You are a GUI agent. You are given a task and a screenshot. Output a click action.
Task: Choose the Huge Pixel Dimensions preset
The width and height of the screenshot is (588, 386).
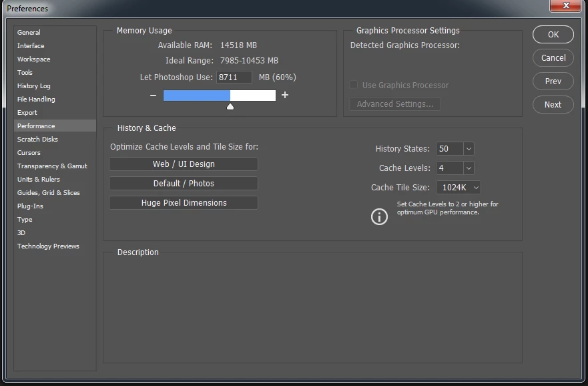coord(184,203)
